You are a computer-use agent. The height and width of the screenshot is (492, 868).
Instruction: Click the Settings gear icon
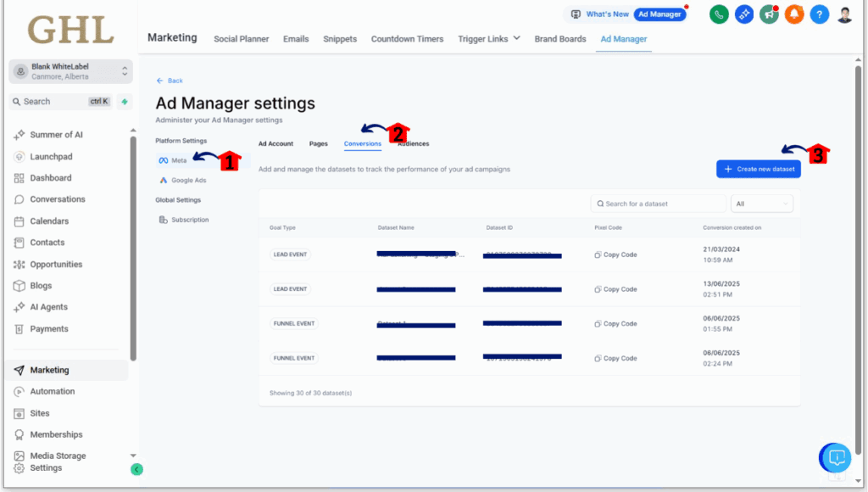tap(19, 468)
